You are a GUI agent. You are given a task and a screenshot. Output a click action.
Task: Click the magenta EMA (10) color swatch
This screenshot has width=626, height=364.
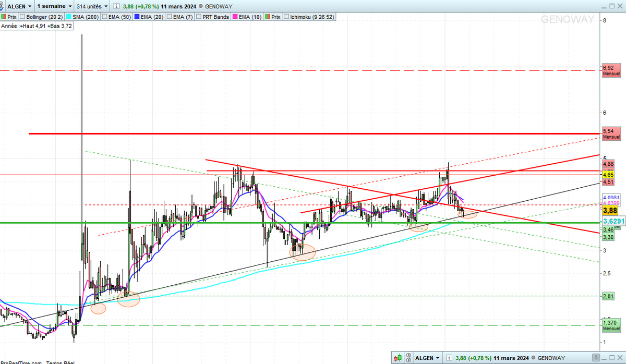click(235, 17)
